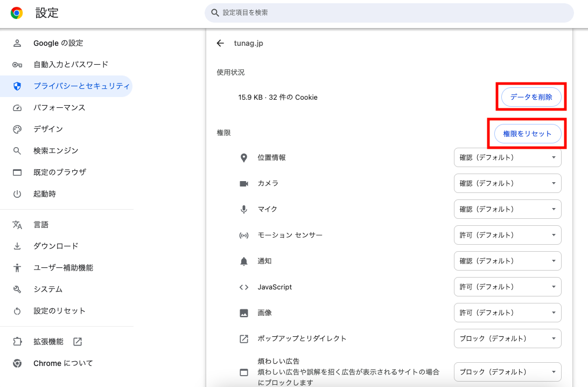Change the JavaScript permission dropdown
Screen dimensions: 588x387
click(507, 287)
